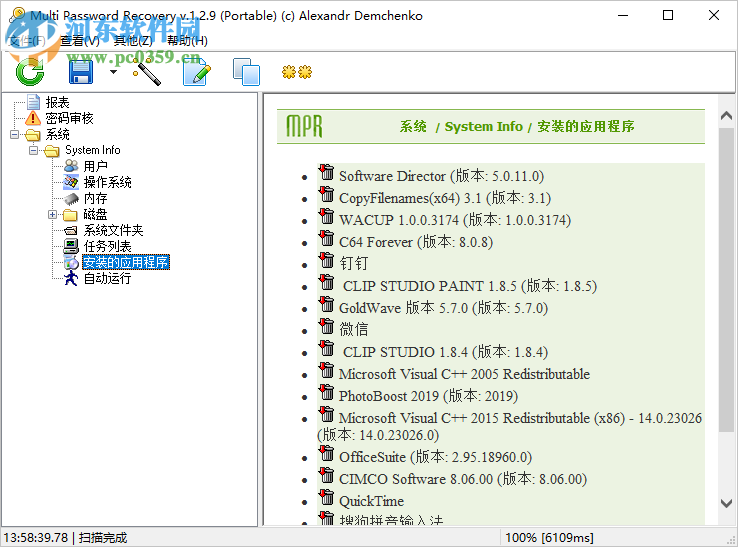
Task: Click the uninstall icon beside Software Director
Action: [x=326, y=172]
